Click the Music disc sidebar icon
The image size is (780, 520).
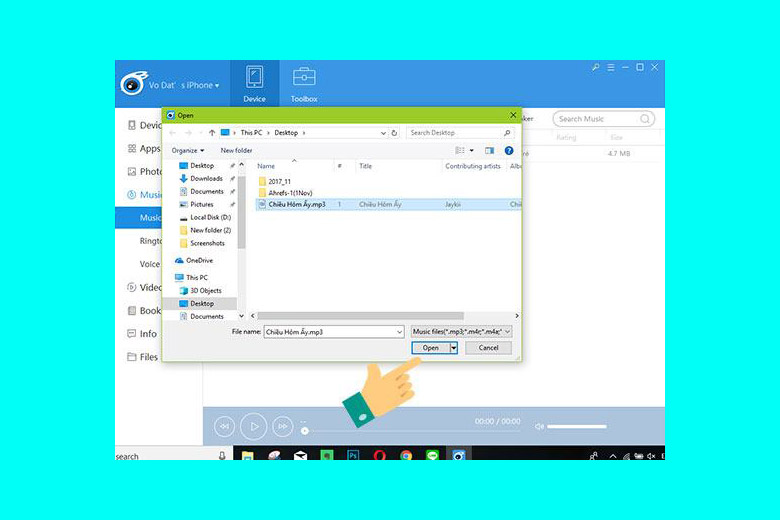(x=131, y=195)
